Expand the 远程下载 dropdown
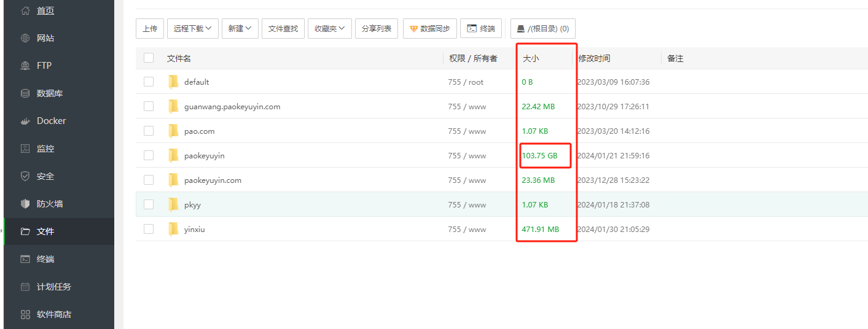 pyautogui.click(x=192, y=28)
